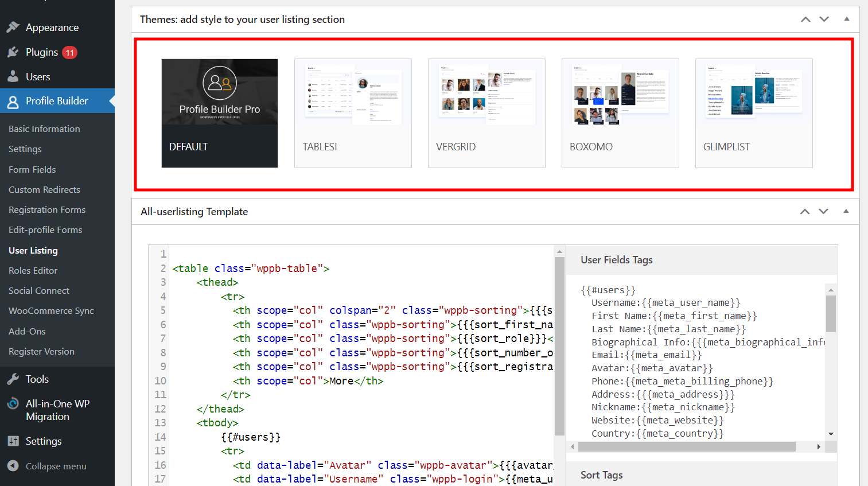Open Custom Redirects submenu
The image size is (868, 486).
[x=44, y=189]
